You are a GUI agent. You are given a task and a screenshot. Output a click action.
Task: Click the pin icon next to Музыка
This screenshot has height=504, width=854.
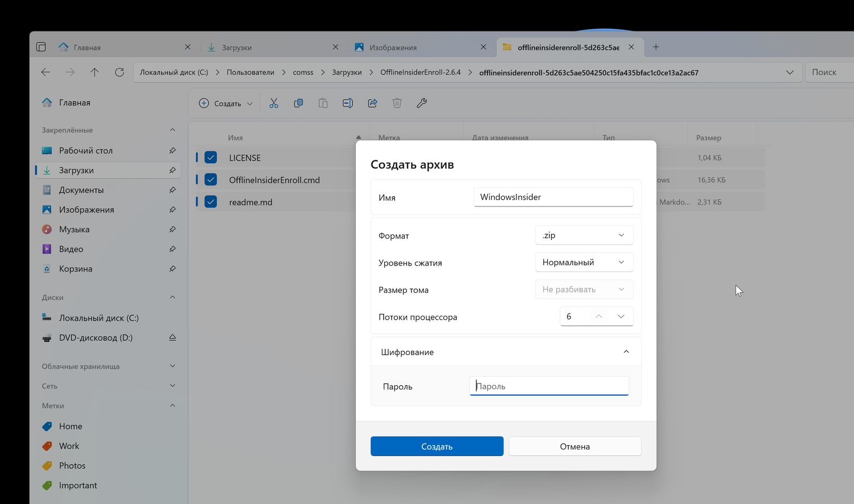tap(173, 229)
